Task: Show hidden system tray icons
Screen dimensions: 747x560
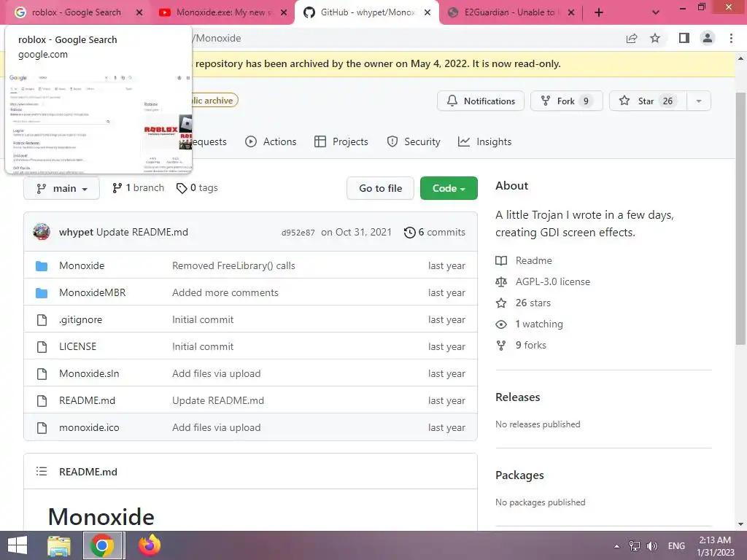Action: point(616,546)
